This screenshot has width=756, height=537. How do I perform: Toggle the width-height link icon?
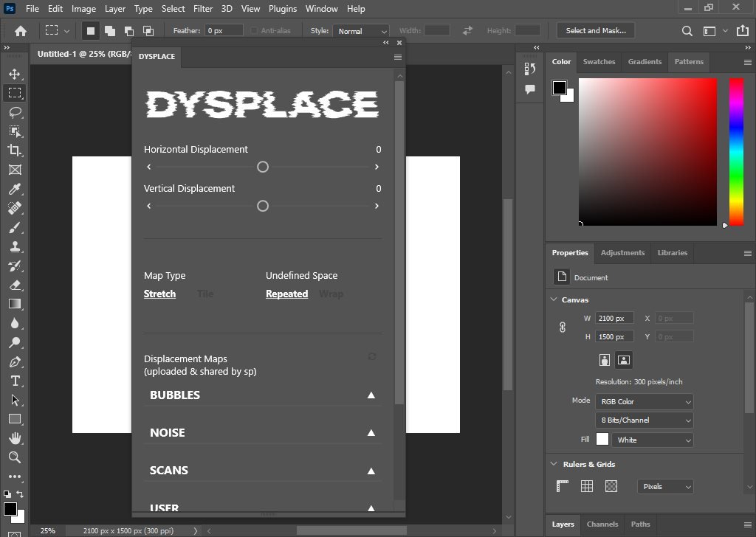[562, 328]
